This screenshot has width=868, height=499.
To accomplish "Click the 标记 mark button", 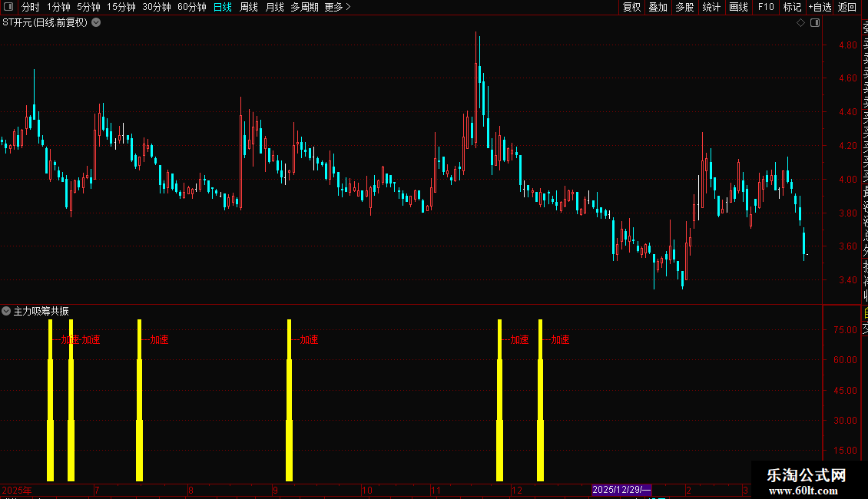I will click(792, 7).
